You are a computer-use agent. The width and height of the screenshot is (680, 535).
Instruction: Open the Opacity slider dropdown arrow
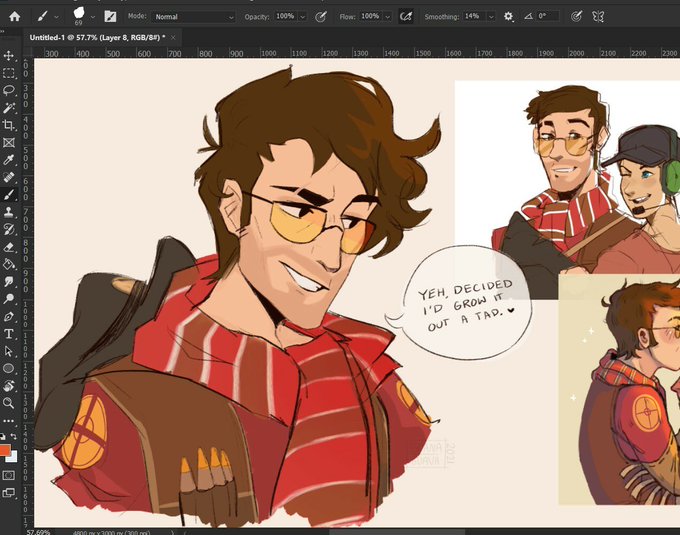click(x=303, y=17)
